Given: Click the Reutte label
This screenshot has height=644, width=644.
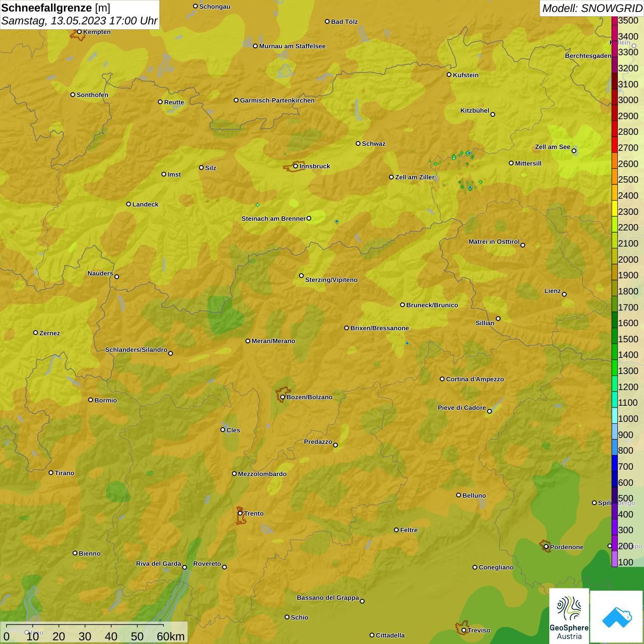Looking at the screenshot, I should pos(174,102).
